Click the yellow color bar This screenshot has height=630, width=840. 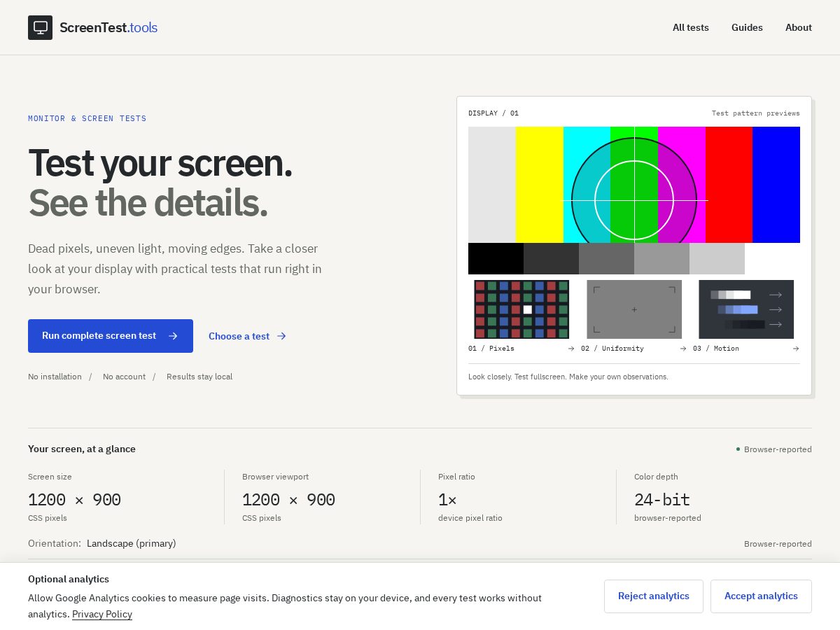(540, 185)
